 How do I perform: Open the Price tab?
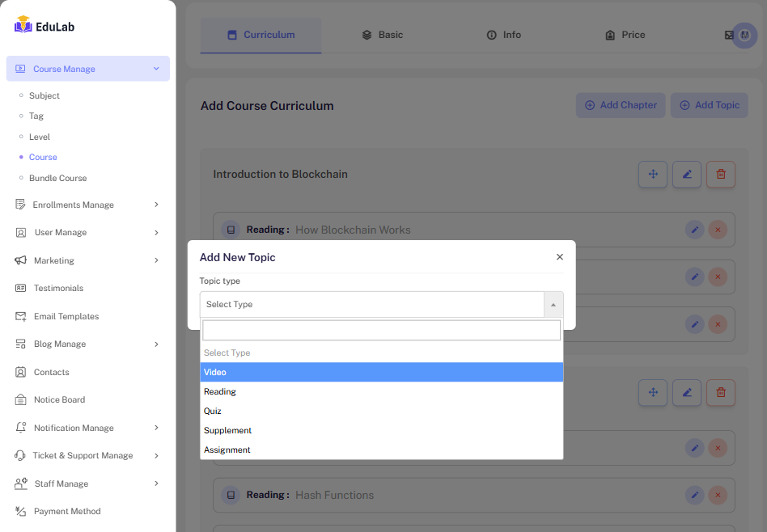[x=625, y=35]
